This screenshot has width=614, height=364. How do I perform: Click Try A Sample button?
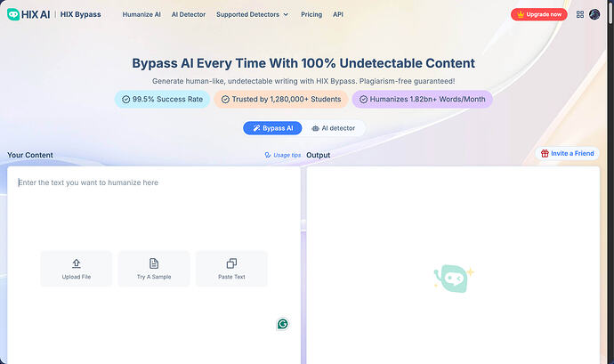point(154,269)
